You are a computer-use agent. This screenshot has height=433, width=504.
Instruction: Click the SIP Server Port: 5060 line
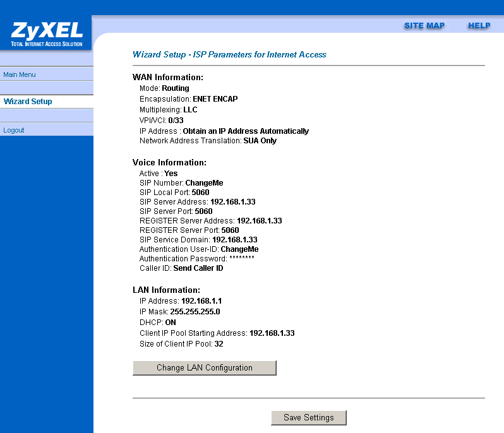point(176,211)
